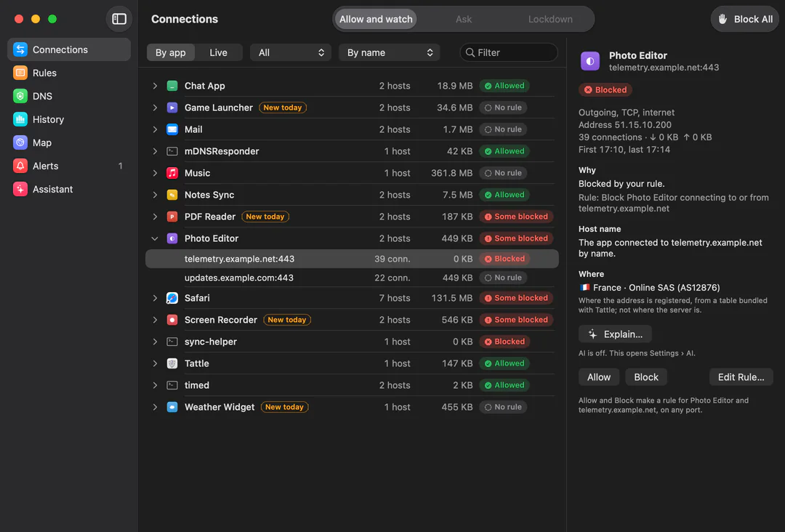
Task: Click the Mail app icon
Action: tap(172, 129)
